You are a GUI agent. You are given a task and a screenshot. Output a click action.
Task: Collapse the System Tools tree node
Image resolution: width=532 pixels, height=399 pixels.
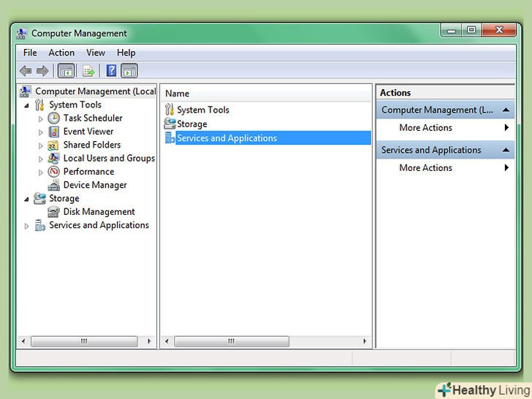pyautogui.click(x=27, y=105)
